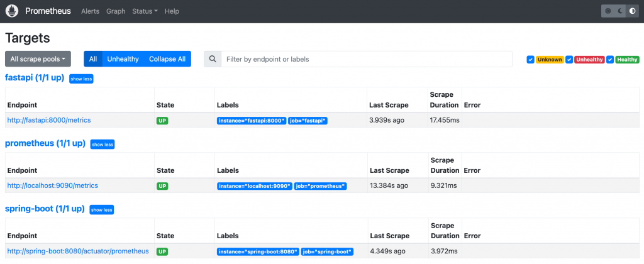
Task: Uncheck the Unknown filter checkbox
Action: pos(531,60)
